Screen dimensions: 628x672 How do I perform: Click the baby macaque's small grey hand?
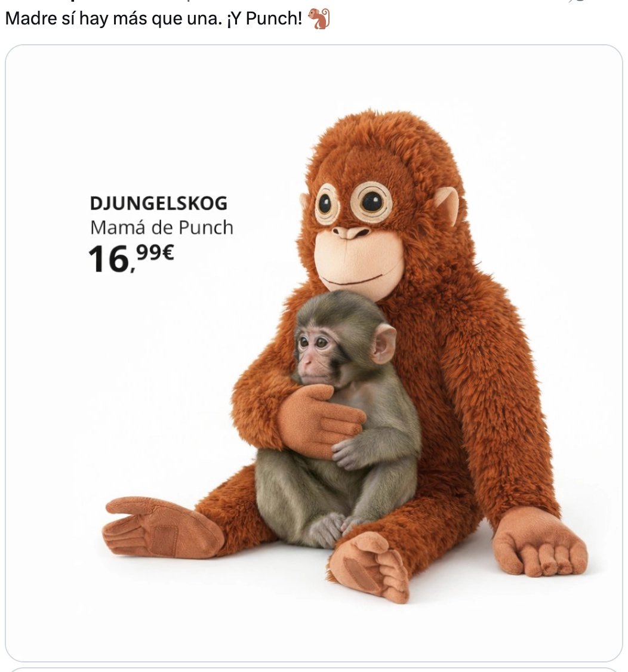point(348,454)
